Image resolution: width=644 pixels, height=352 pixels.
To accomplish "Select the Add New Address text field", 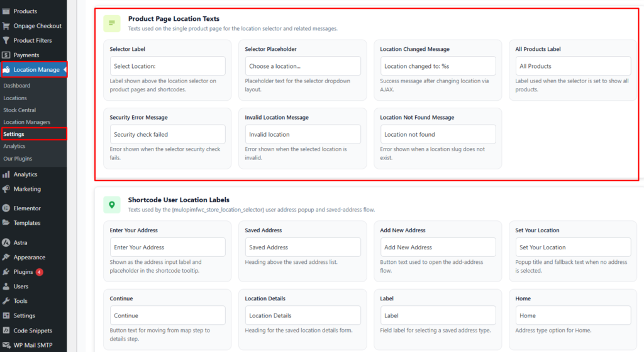I will (438, 247).
